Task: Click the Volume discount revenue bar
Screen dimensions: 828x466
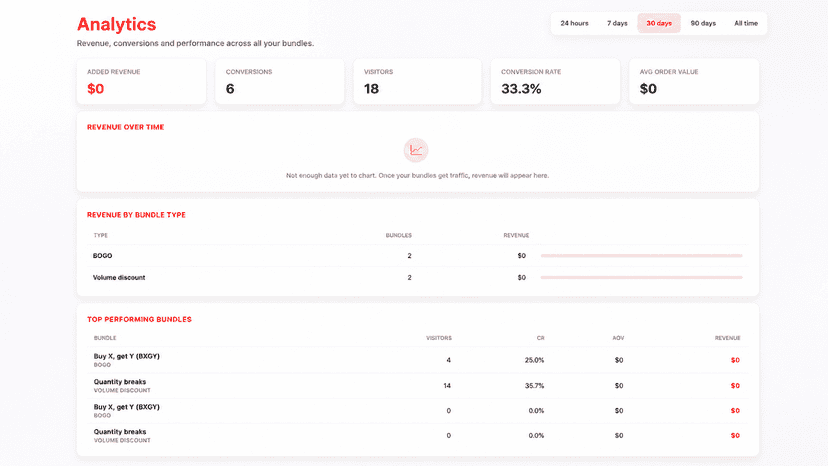Action: point(641,277)
